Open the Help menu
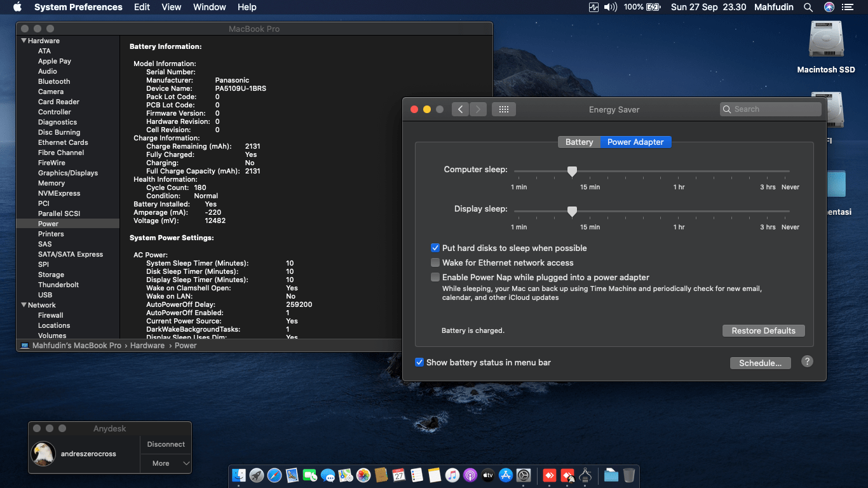 [247, 7]
